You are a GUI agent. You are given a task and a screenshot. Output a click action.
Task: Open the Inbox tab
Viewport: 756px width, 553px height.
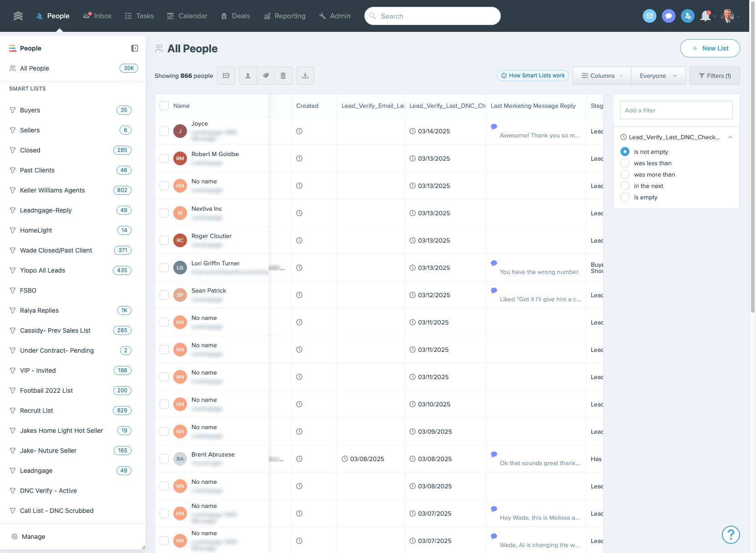[x=97, y=16]
